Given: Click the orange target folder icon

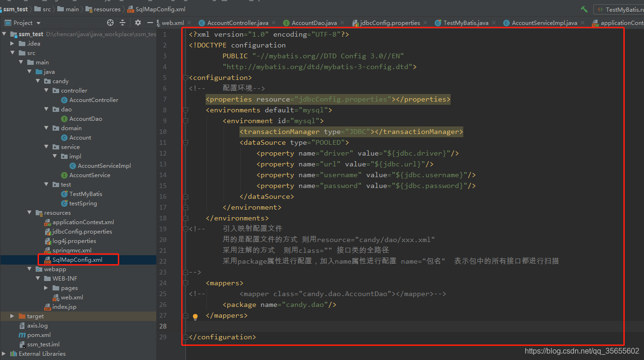Looking at the screenshot, I should pyautogui.click(x=22, y=316).
